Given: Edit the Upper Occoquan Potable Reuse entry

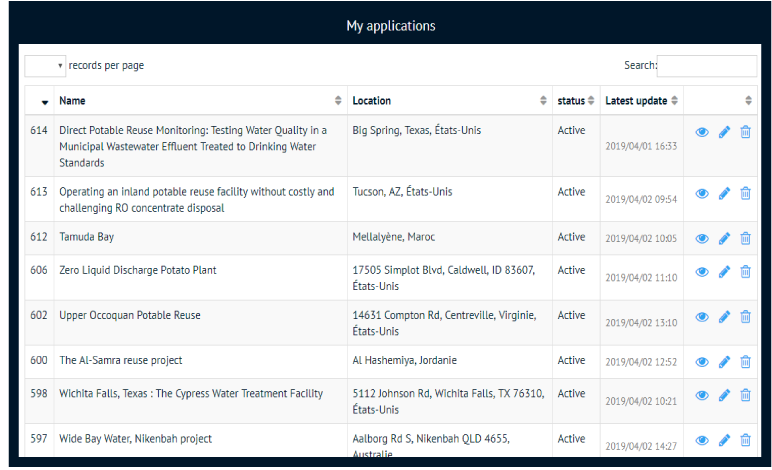Looking at the screenshot, I should point(724,317).
